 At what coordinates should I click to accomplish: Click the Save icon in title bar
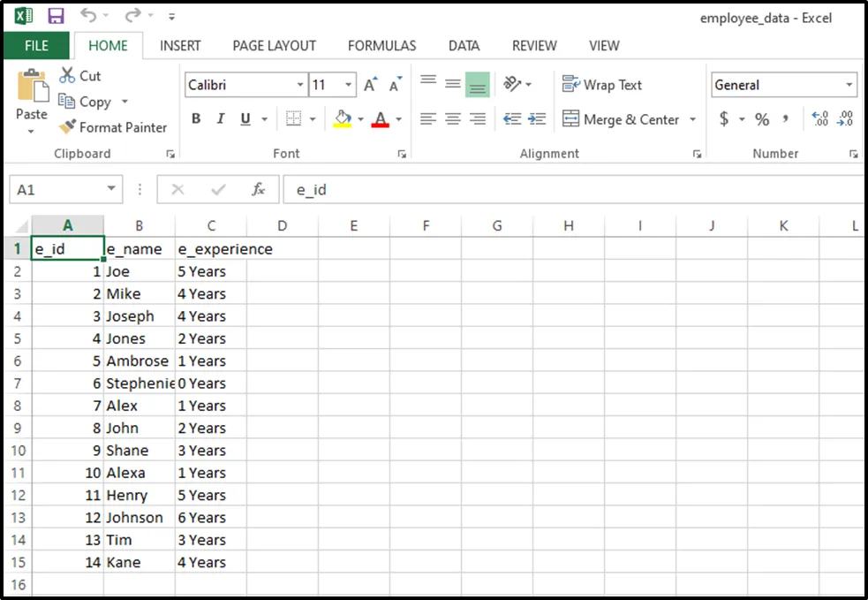56,16
